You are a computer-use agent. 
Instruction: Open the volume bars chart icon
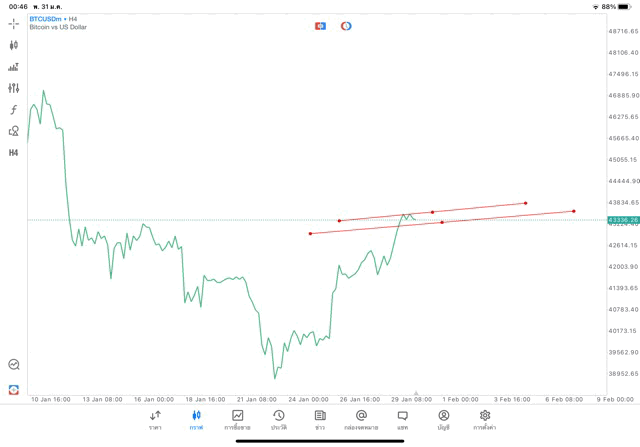(x=14, y=67)
